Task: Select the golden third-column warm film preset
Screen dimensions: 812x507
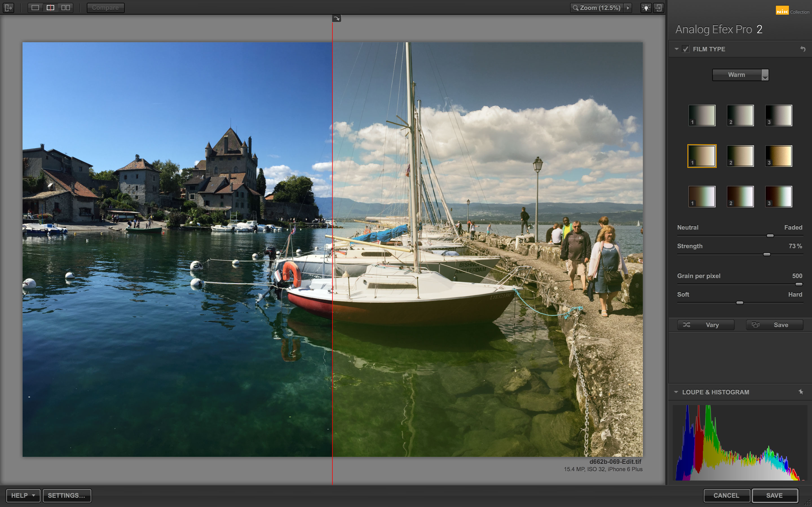Action: [778, 156]
